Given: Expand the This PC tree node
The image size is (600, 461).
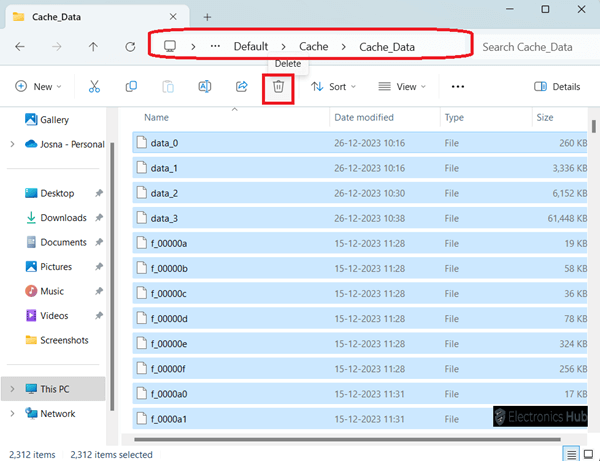Looking at the screenshot, I should tap(12, 389).
